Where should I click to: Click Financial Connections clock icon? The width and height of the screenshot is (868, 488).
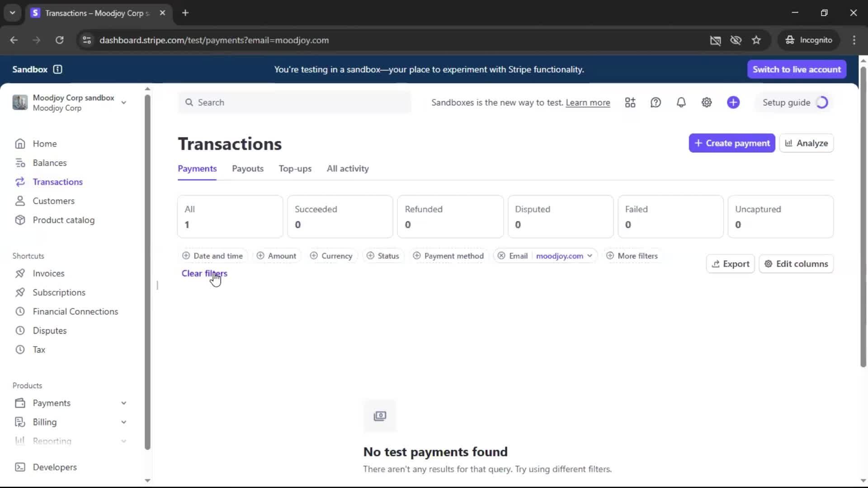tap(20, 311)
